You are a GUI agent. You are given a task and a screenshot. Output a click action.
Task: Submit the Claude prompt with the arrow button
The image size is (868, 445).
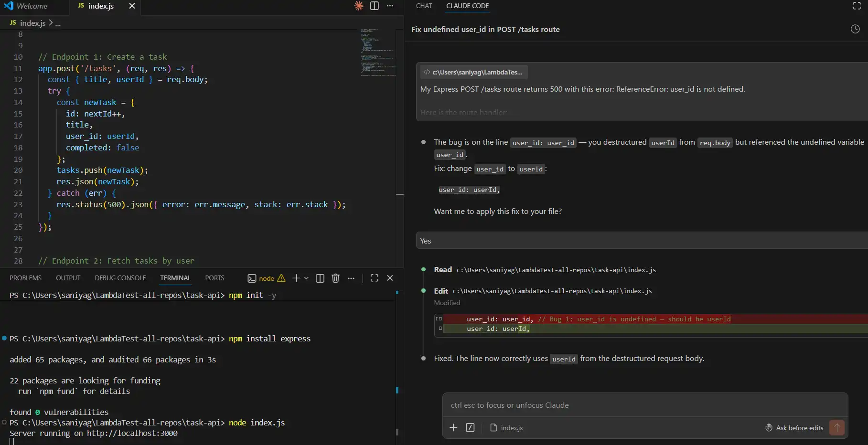[836, 428]
